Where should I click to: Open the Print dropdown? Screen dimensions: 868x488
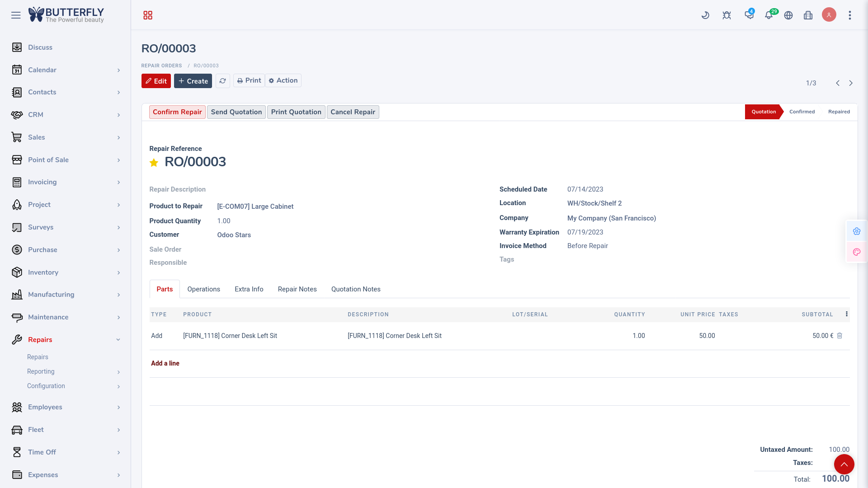click(x=249, y=80)
